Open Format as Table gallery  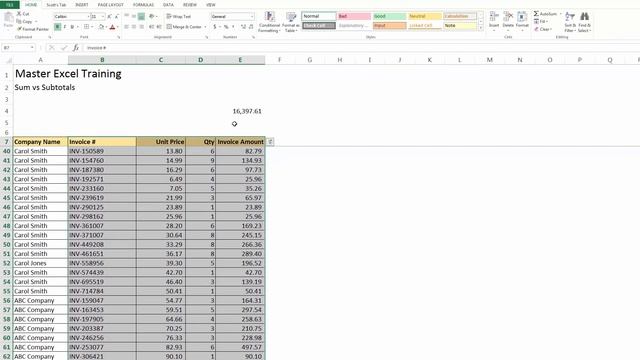(x=291, y=22)
